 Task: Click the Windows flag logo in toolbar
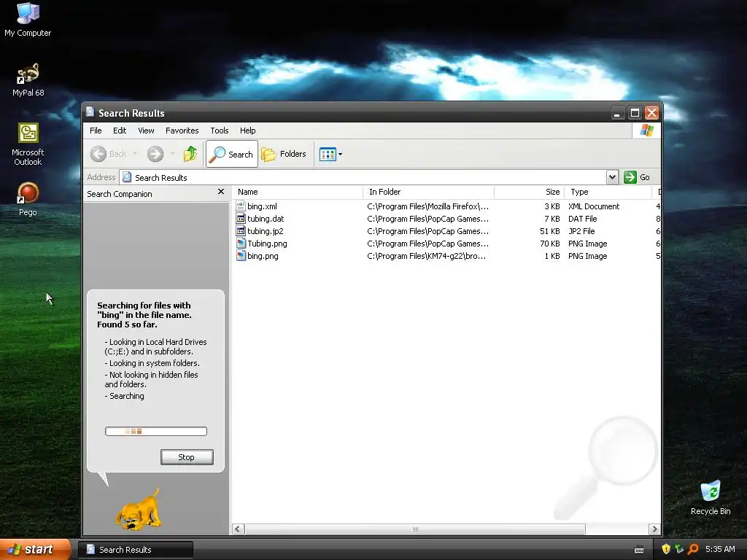click(x=646, y=130)
